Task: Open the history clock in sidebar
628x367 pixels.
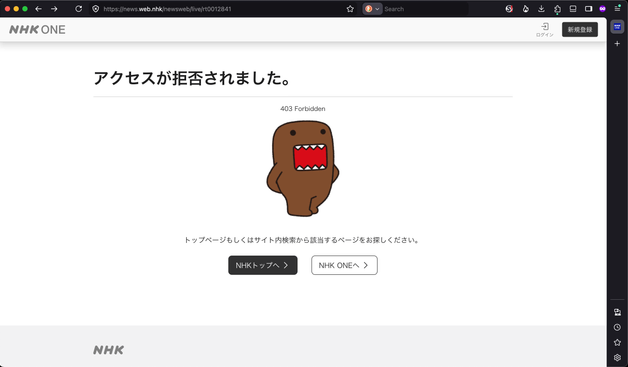Action: coord(617,327)
